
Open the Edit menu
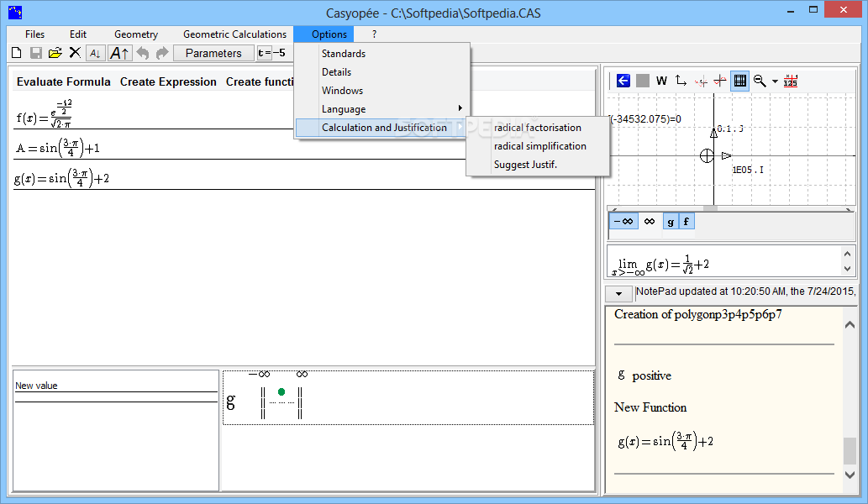click(78, 34)
